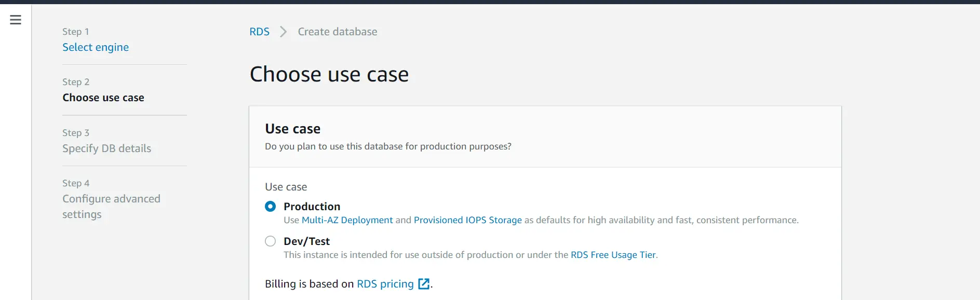The image size is (980, 300).
Task: Click the production purposes question text
Action: 388,146
